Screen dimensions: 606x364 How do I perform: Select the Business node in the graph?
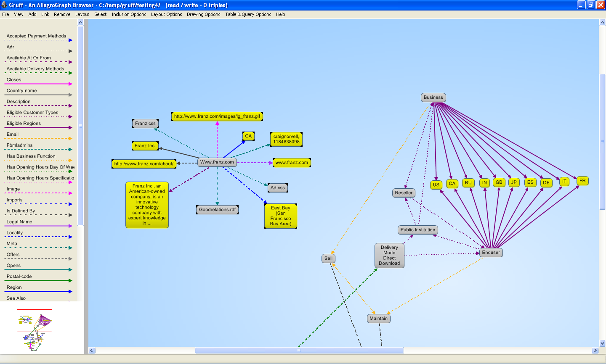click(x=433, y=98)
